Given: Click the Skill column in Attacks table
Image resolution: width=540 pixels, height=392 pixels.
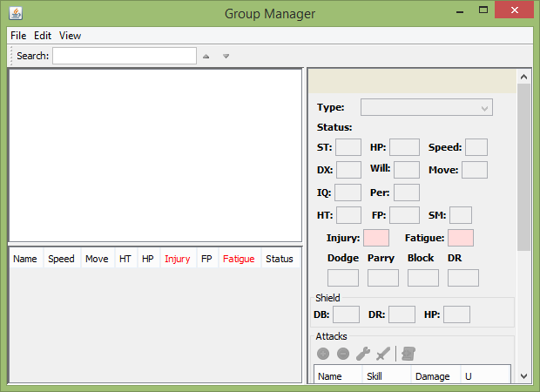Looking at the screenshot, I should (387, 376).
